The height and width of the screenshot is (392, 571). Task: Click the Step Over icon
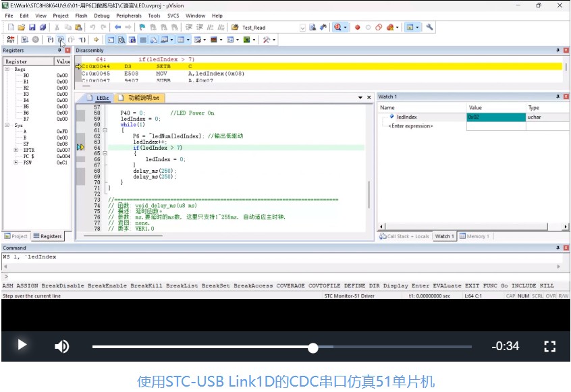[x=61, y=40]
